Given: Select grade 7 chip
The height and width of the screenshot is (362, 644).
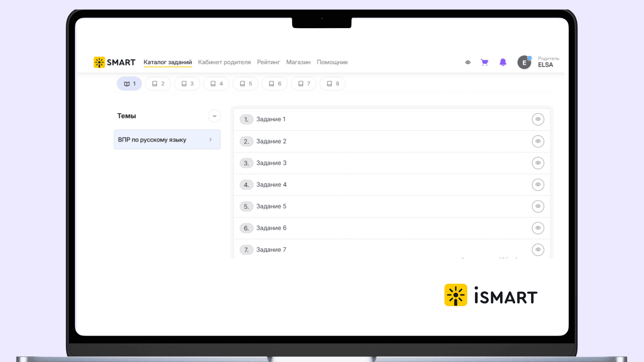Looking at the screenshot, I should (304, 84).
